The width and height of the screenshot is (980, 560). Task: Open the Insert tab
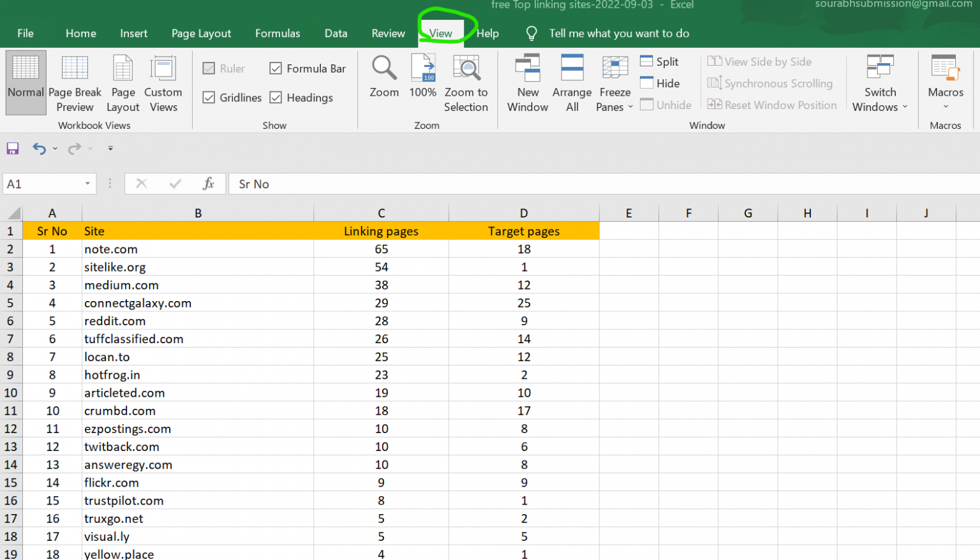pos(133,33)
